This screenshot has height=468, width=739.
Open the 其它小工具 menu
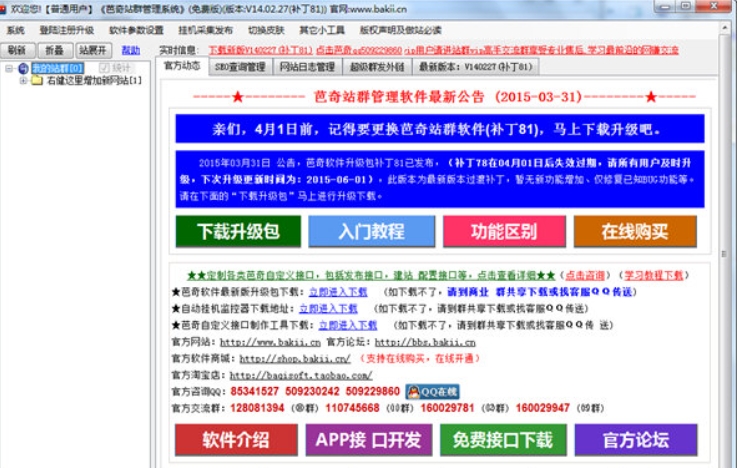click(x=322, y=30)
